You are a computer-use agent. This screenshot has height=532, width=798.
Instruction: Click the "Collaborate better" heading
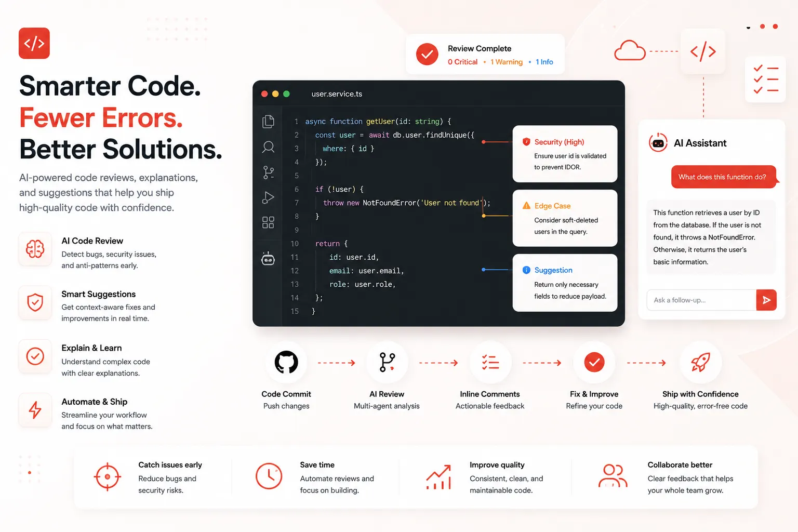[680, 464]
